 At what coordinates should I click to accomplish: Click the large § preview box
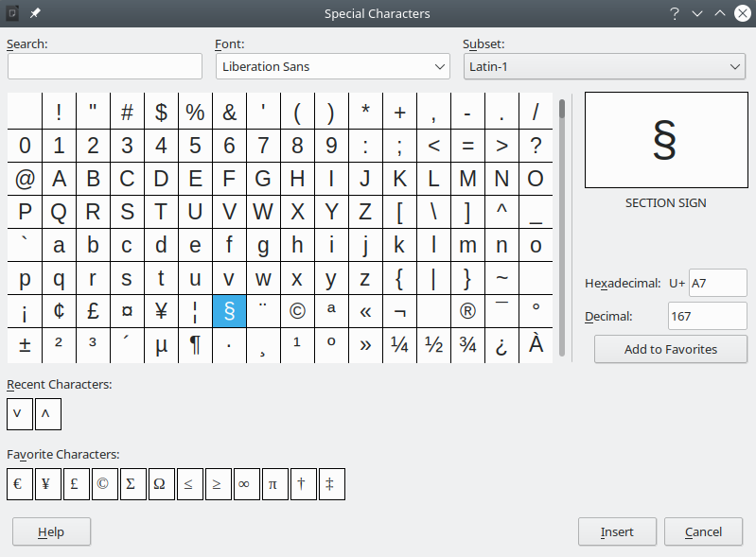(666, 140)
